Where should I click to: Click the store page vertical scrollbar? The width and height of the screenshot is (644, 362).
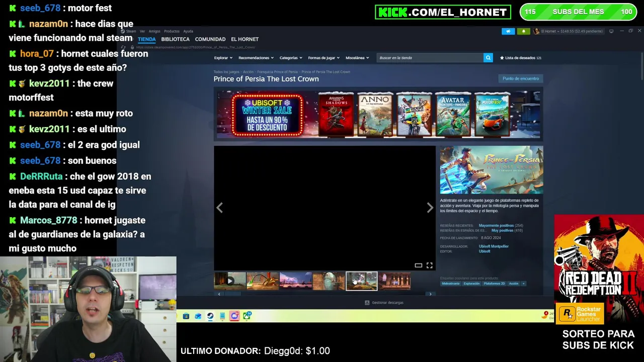(x=641, y=65)
